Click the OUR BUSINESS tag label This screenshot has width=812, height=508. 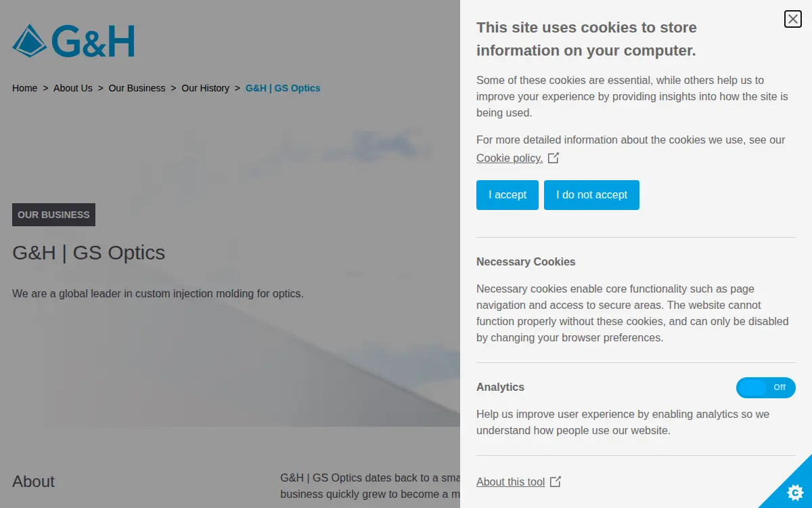click(x=53, y=215)
